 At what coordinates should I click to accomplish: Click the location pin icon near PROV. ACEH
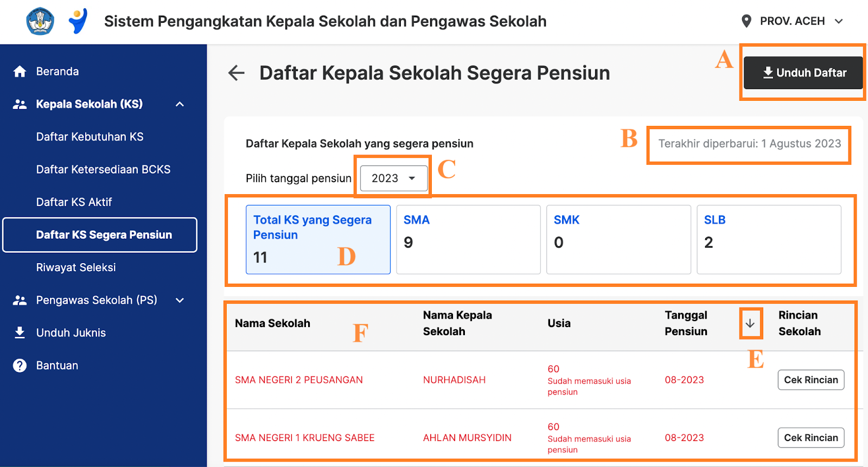[x=746, y=21]
